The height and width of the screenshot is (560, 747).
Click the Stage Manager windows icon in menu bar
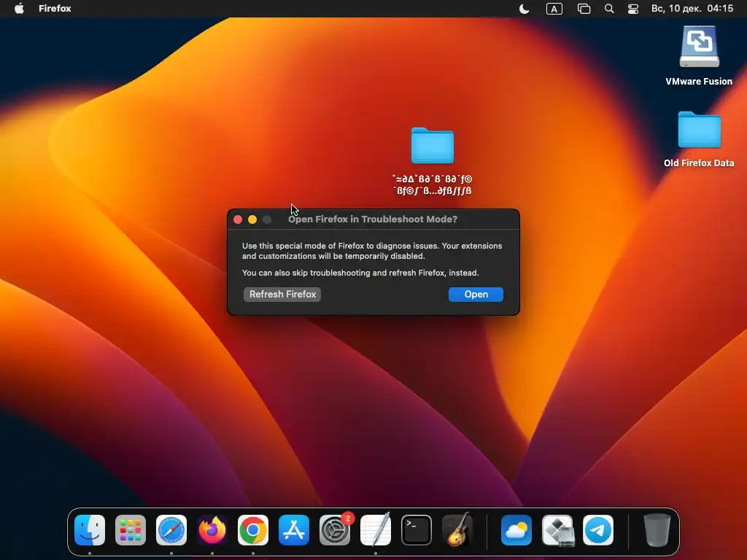(584, 9)
